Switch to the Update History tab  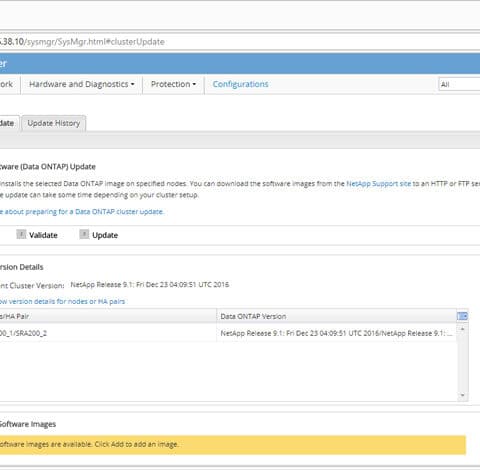54,123
